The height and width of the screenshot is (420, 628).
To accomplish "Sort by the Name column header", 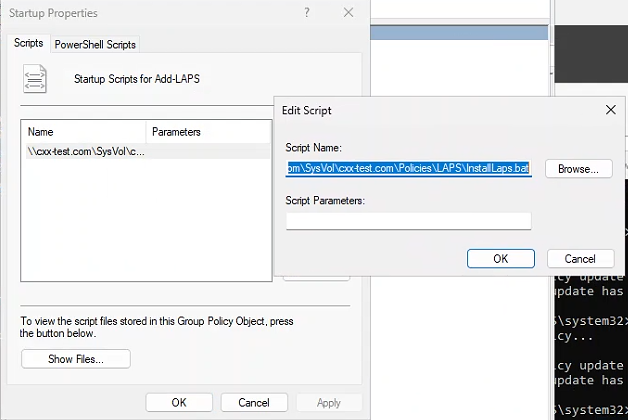I will click(84, 131).
